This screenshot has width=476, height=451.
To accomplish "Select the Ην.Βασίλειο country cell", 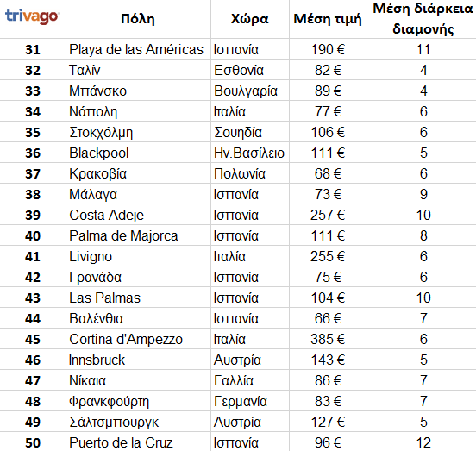I will point(250,153).
